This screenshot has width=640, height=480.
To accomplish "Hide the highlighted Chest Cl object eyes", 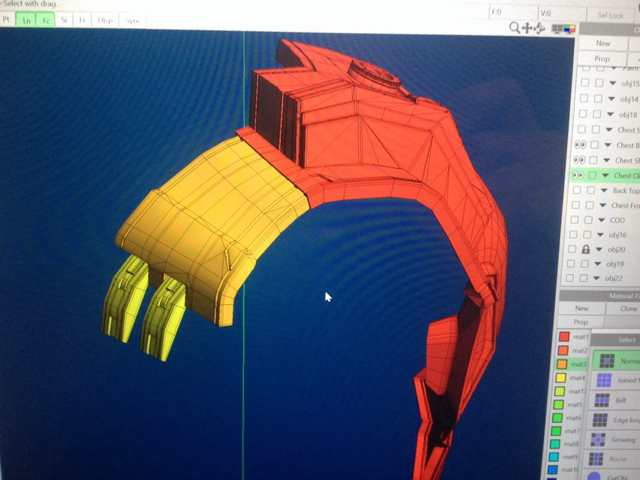I will (x=578, y=175).
